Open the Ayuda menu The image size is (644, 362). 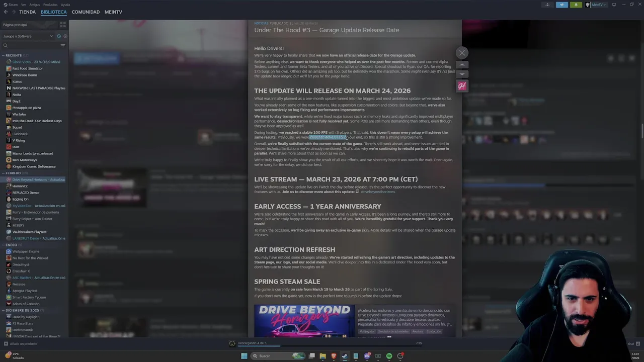[x=65, y=5]
